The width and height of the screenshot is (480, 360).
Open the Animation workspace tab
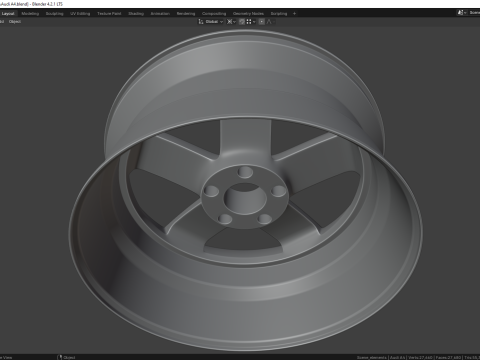160,14
